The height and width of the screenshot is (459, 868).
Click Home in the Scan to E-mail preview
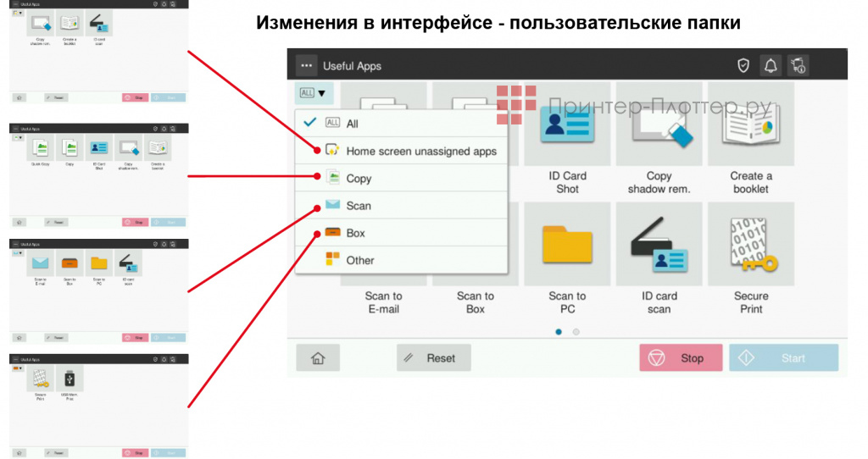[x=19, y=337]
